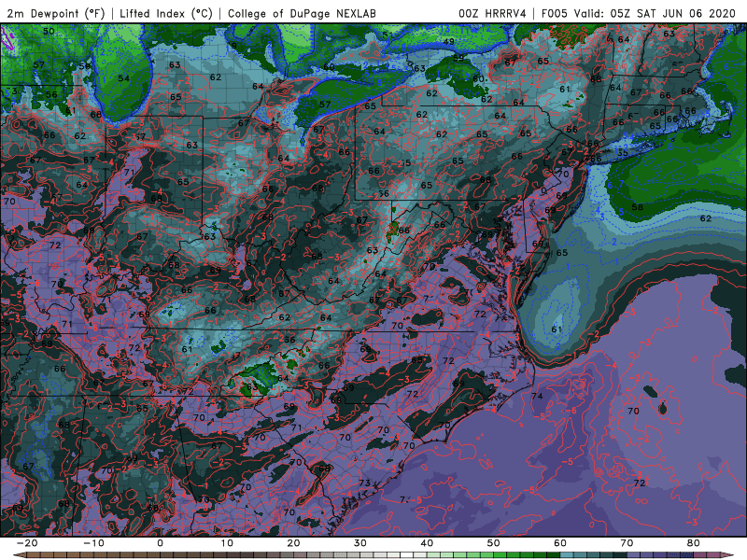Click the "Lifted Index (°C)" title text
The height and width of the screenshot is (560, 747).
166,14
